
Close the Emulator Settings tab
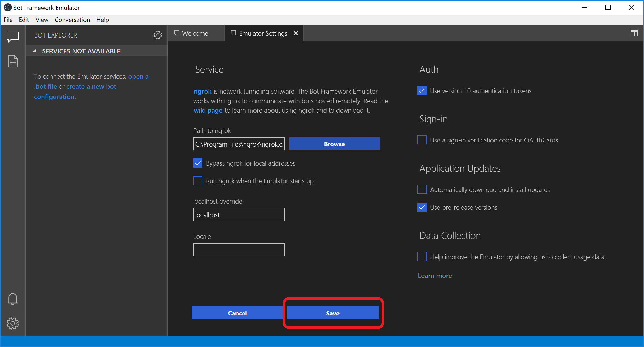coord(296,33)
